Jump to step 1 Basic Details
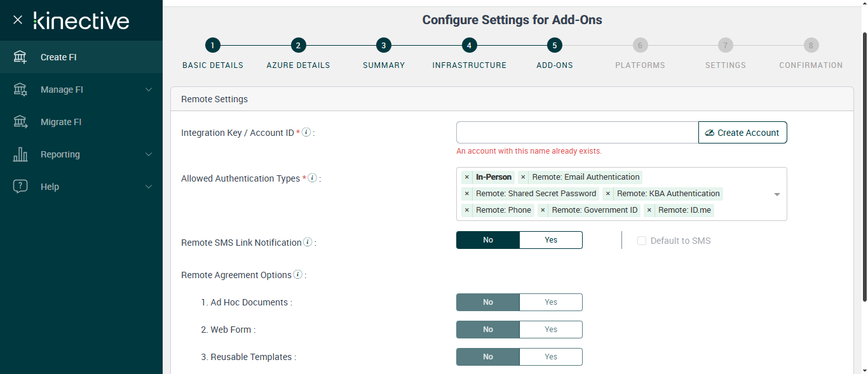Screen dimensions: 868x374 click(212, 46)
